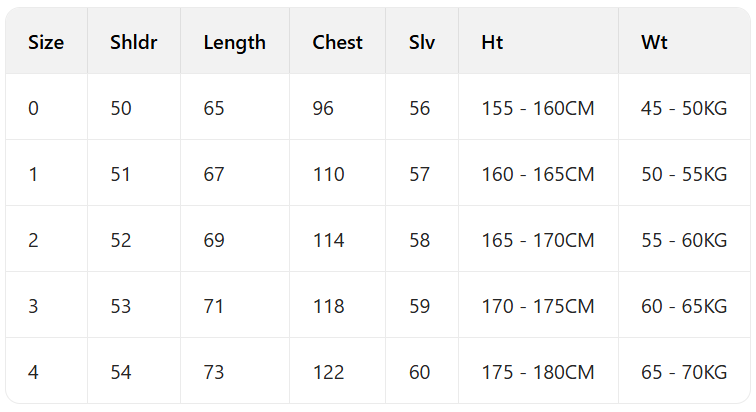Select the Shldr column header
The height and width of the screenshot is (412, 756).
134,42
